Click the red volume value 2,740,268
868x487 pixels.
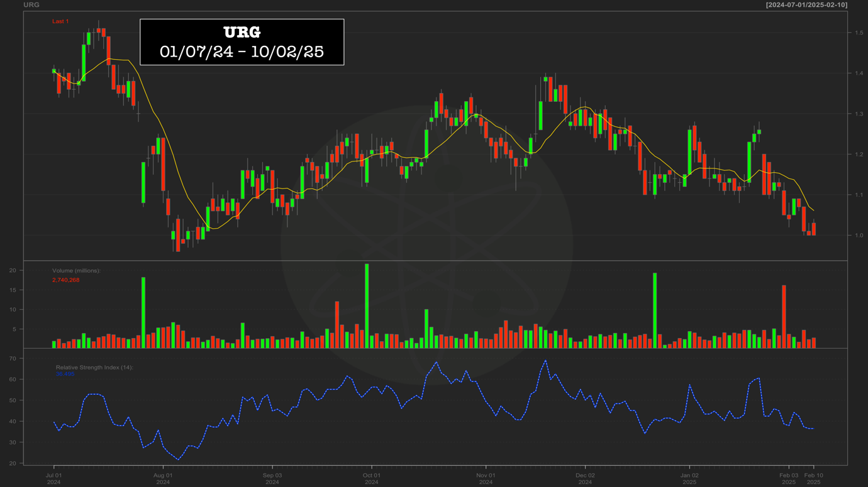[x=66, y=280]
